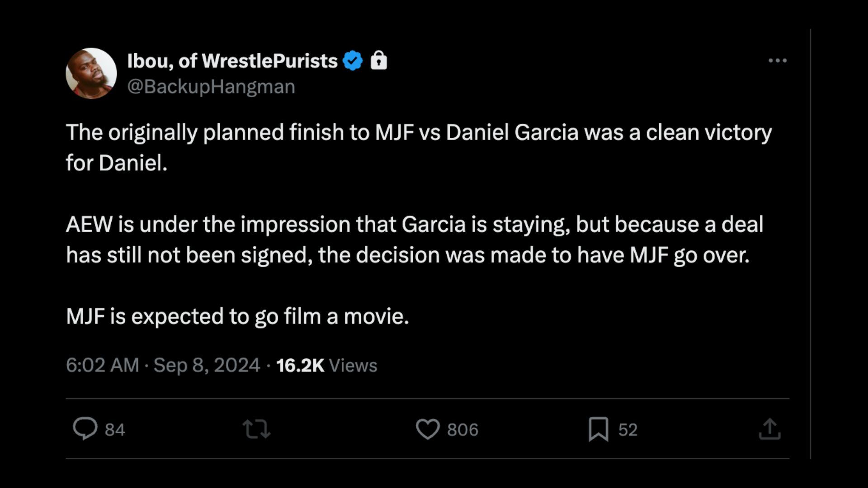The image size is (868, 488).
Task: Click the repost arrows icon
Action: (256, 429)
